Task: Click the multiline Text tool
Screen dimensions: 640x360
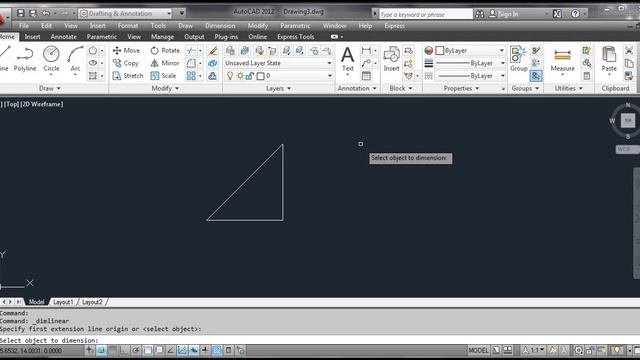Action: [x=347, y=59]
